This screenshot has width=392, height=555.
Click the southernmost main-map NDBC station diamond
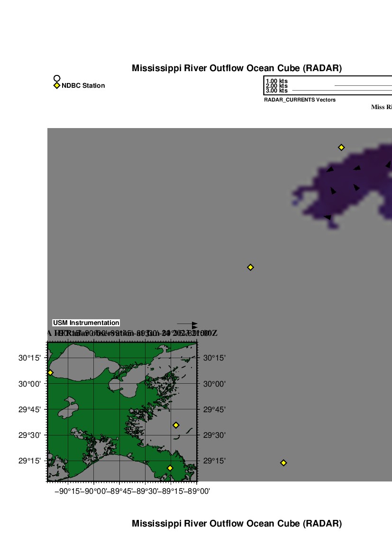click(283, 462)
